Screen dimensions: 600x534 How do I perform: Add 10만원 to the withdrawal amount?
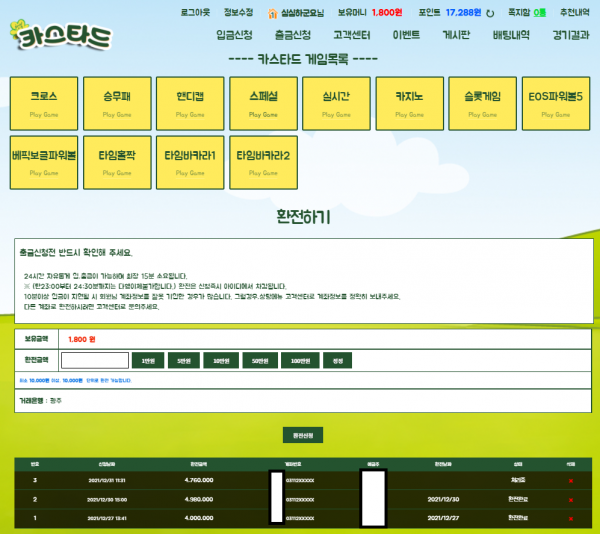click(x=221, y=360)
